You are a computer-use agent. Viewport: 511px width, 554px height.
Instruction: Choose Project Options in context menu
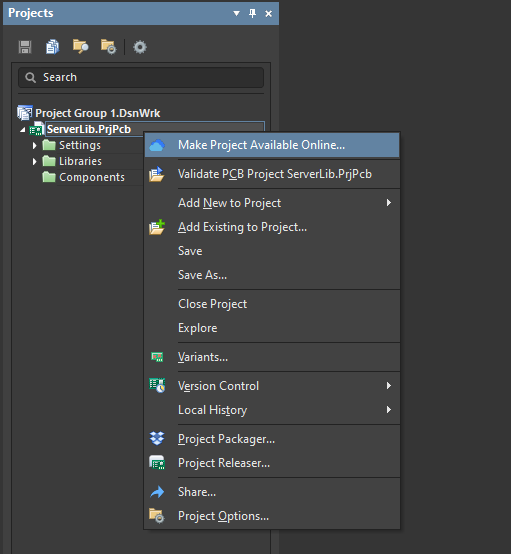click(272, 516)
